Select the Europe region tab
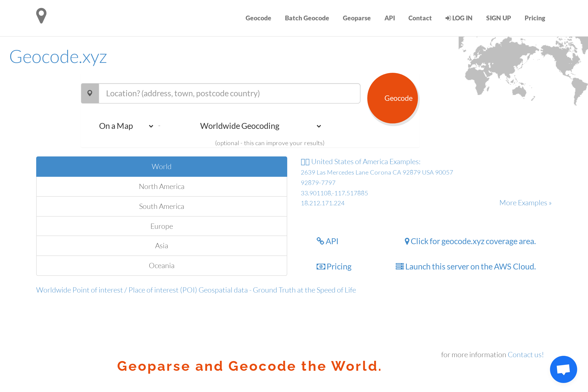Viewport: 588px width, 392px height. click(x=161, y=226)
